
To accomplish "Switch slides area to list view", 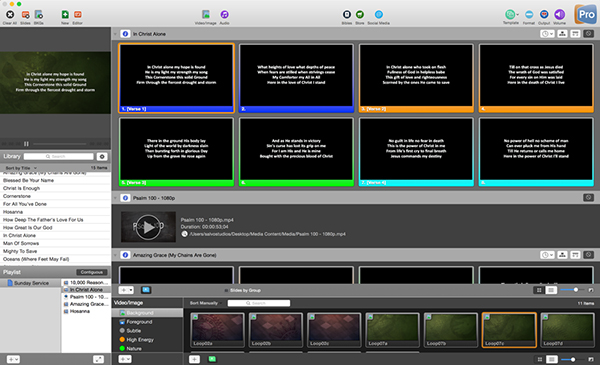I will [551, 290].
